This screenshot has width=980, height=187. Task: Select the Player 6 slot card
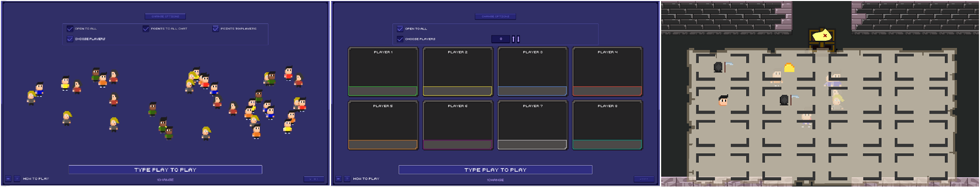pyautogui.click(x=458, y=125)
